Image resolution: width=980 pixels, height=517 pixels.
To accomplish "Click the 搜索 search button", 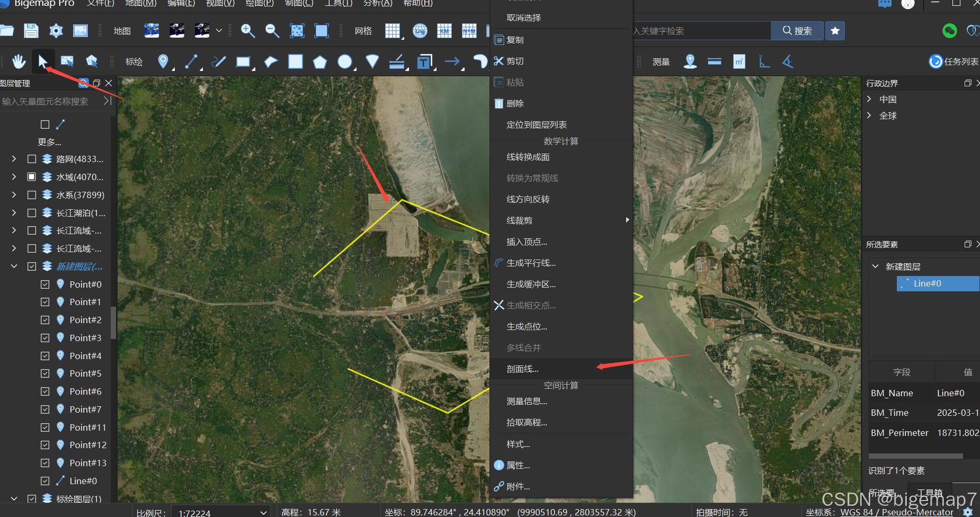I will (797, 31).
